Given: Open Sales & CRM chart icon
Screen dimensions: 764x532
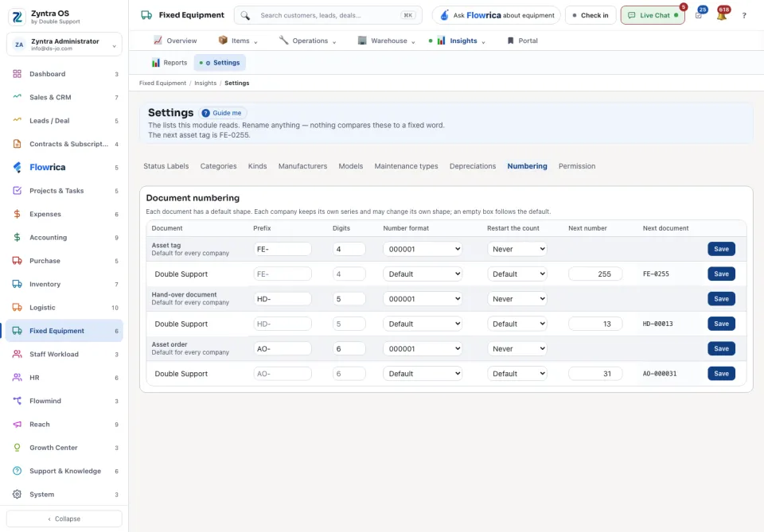Looking at the screenshot, I should click(x=17, y=97).
